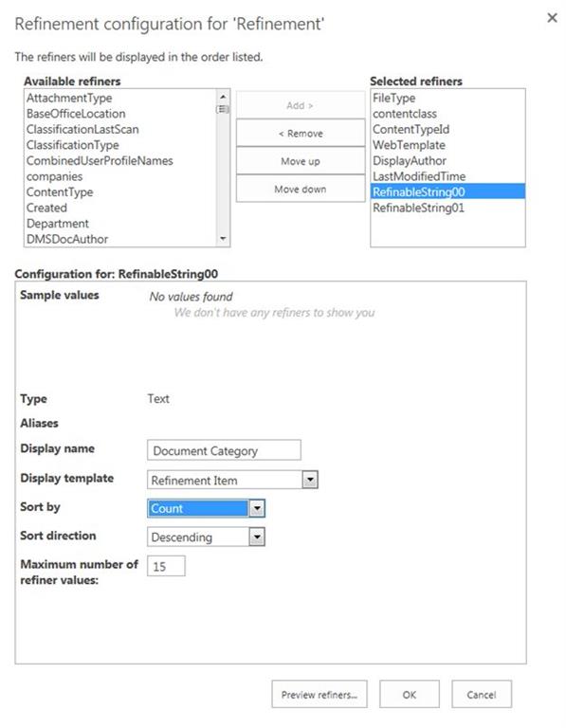The image size is (566, 728).
Task: Select RefinableString00 in Selected refiners
Action: pos(447,191)
